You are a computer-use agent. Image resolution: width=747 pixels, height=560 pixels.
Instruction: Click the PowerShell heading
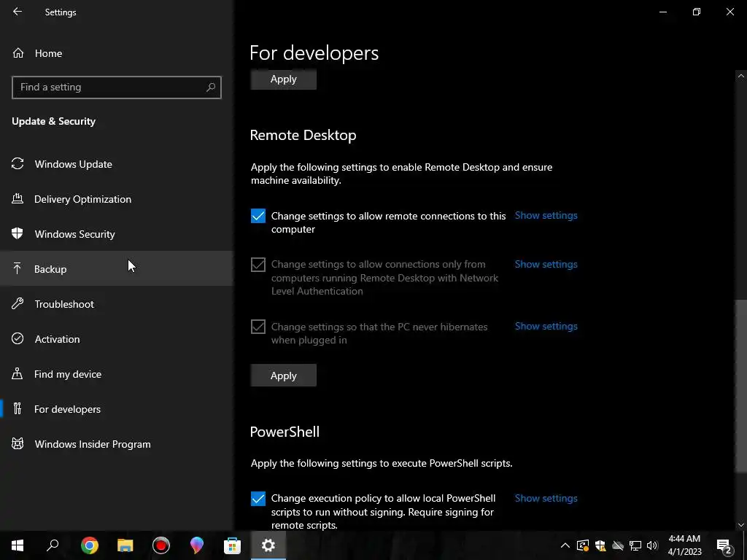[285, 432]
